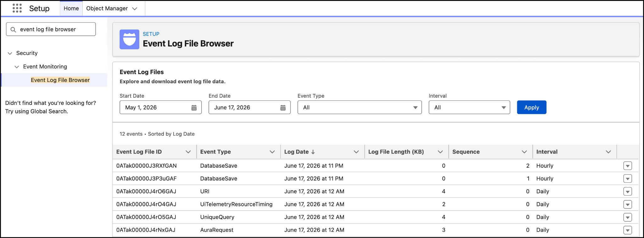The image size is (644, 238).
Task: Open row actions for UiTelemetryResourceTiming row
Action: tap(627, 204)
